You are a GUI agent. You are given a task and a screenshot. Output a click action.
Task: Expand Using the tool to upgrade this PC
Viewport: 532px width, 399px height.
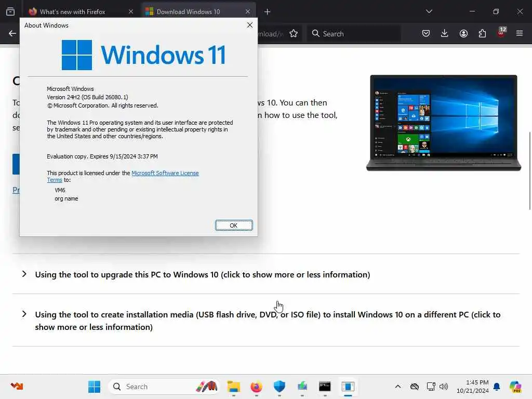pos(202,274)
